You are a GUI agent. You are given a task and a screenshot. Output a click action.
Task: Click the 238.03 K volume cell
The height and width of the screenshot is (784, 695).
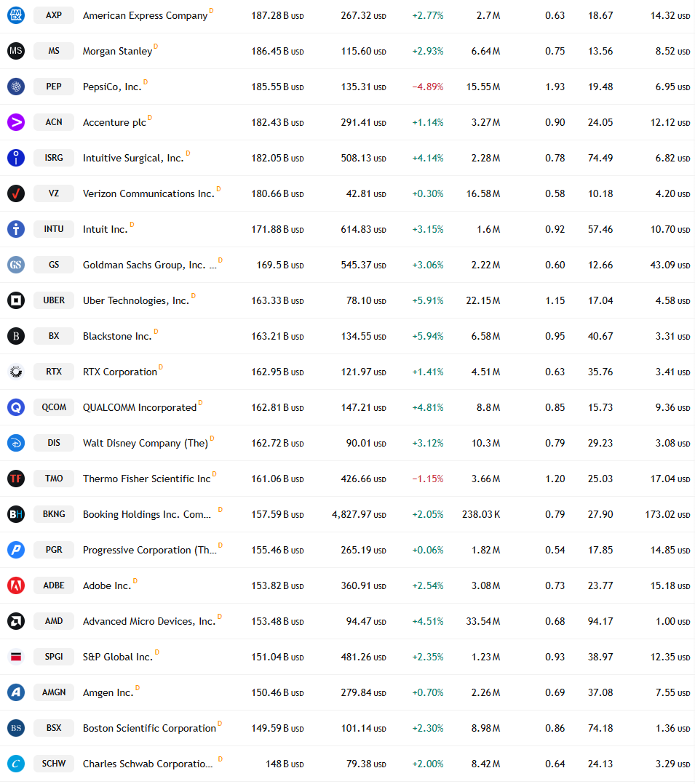pyautogui.click(x=481, y=514)
